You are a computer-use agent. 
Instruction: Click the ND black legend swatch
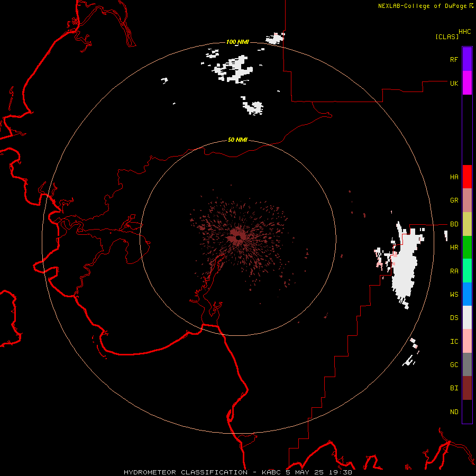pyautogui.click(x=467, y=411)
